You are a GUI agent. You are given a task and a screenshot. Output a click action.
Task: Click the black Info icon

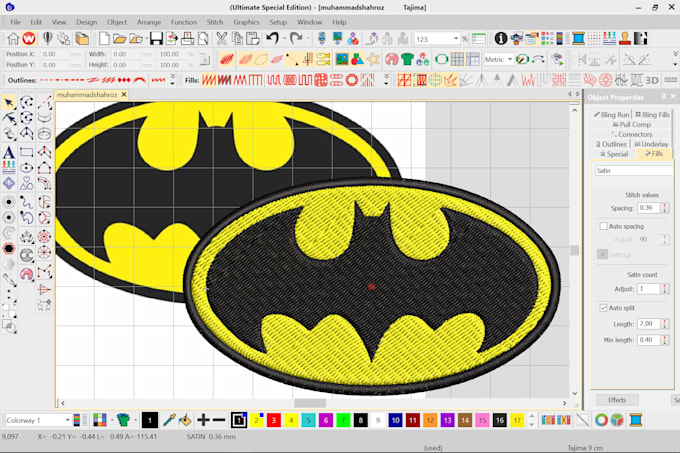click(501, 39)
